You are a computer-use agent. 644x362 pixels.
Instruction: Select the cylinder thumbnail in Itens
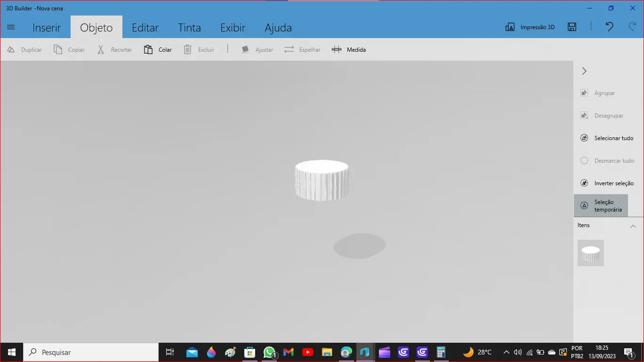(591, 253)
